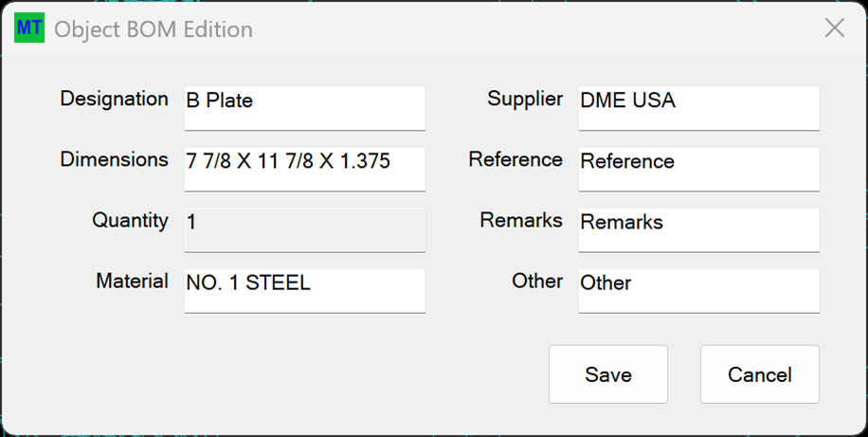Image resolution: width=868 pixels, height=437 pixels.
Task: Click the MT application icon in title bar
Action: coord(29,27)
